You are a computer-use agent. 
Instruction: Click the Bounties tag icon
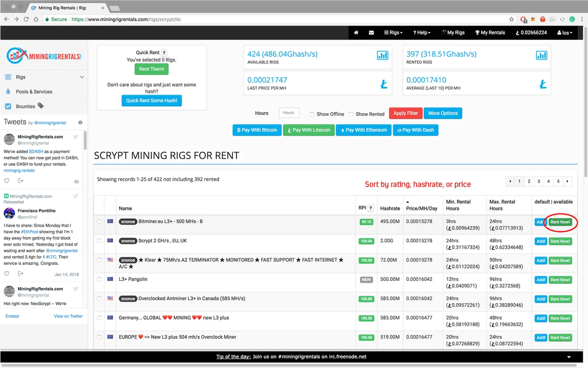(41, 106)
